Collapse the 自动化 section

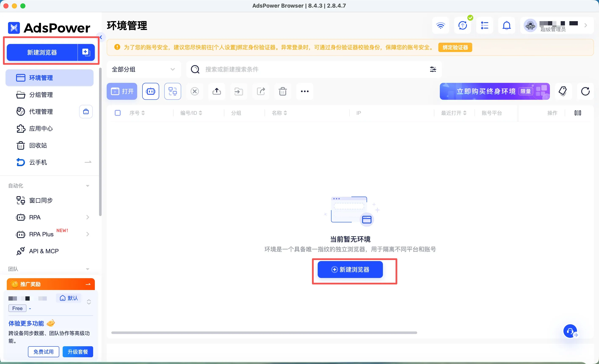[x=87, y=186]
